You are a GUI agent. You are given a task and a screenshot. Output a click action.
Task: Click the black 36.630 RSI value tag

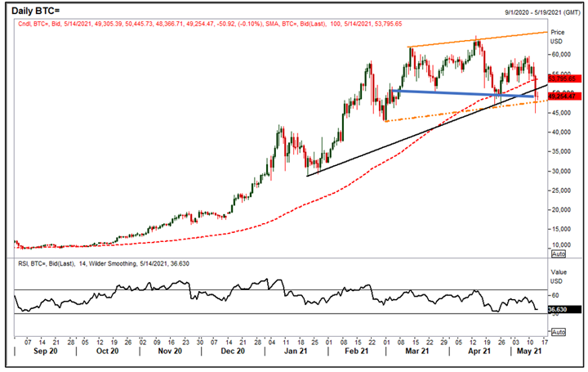click(x=564, y=310)
